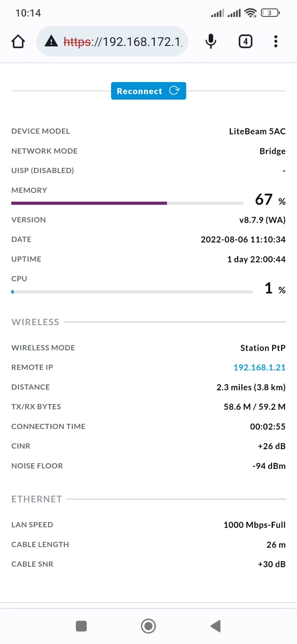Open the tab switcher showing 4
Screen dimensions: 297x644
245,41
